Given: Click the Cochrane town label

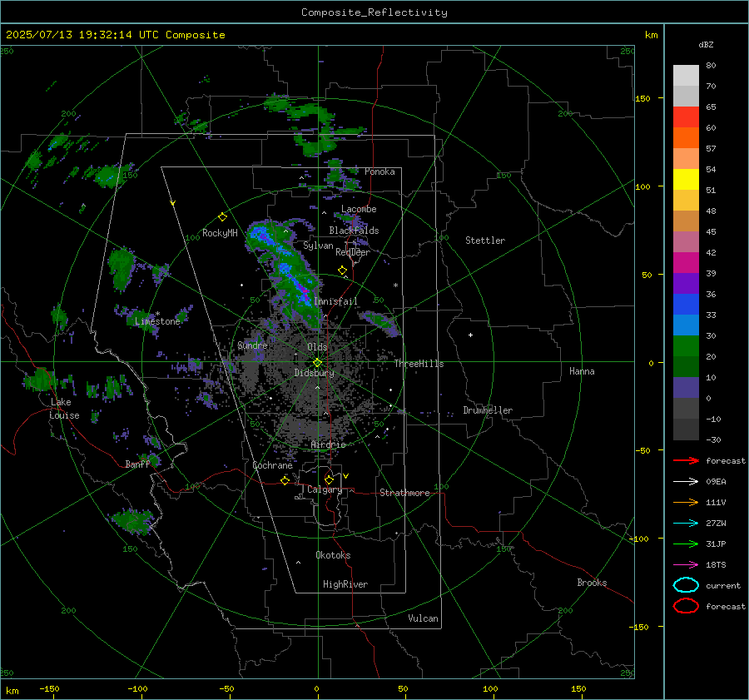Looking at the screenshot, I should (x=272, y=465).
